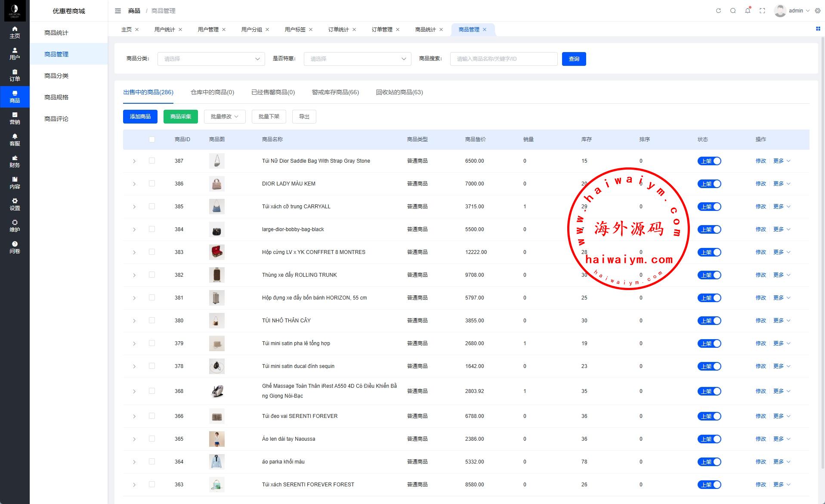The image size is (825, 504).
Task: Check the select-all checkbox in table header
Action: [x=151, y=139]
